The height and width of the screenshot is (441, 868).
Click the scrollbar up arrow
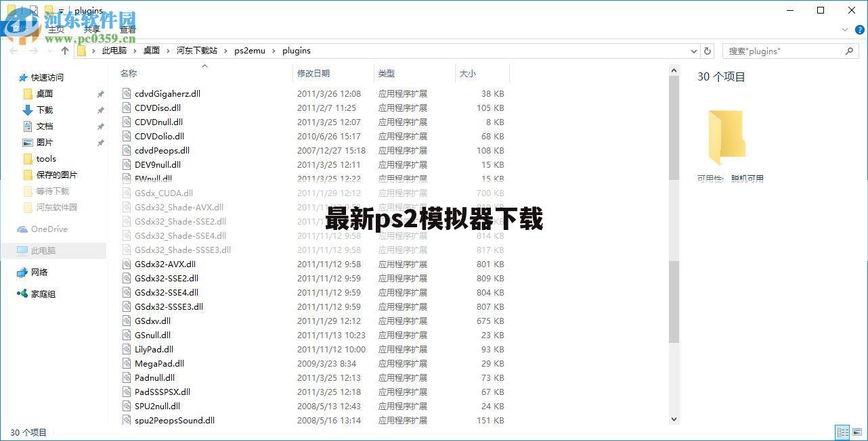coord(674,70)
